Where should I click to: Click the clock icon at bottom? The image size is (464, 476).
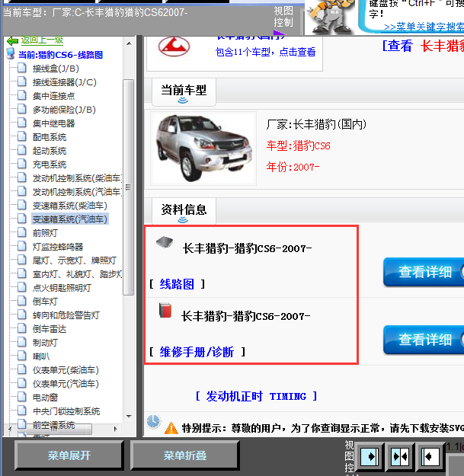tap(153, 421)
